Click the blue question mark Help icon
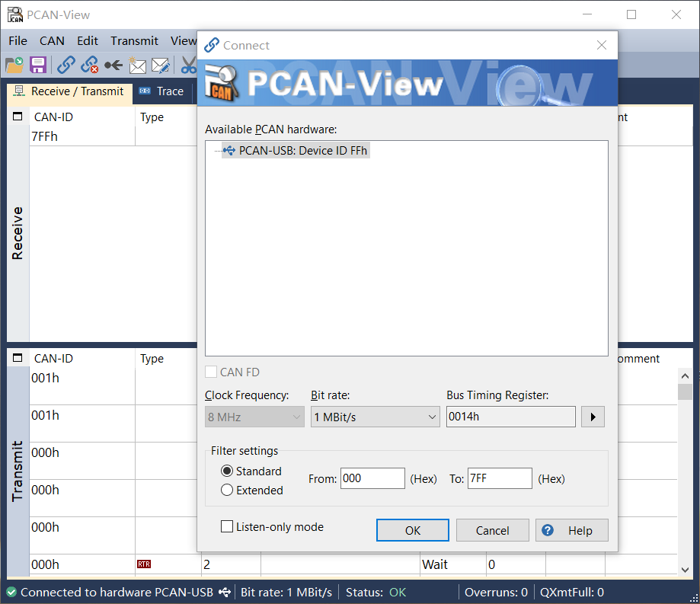 pyautogui.click(x=548, y=530)
